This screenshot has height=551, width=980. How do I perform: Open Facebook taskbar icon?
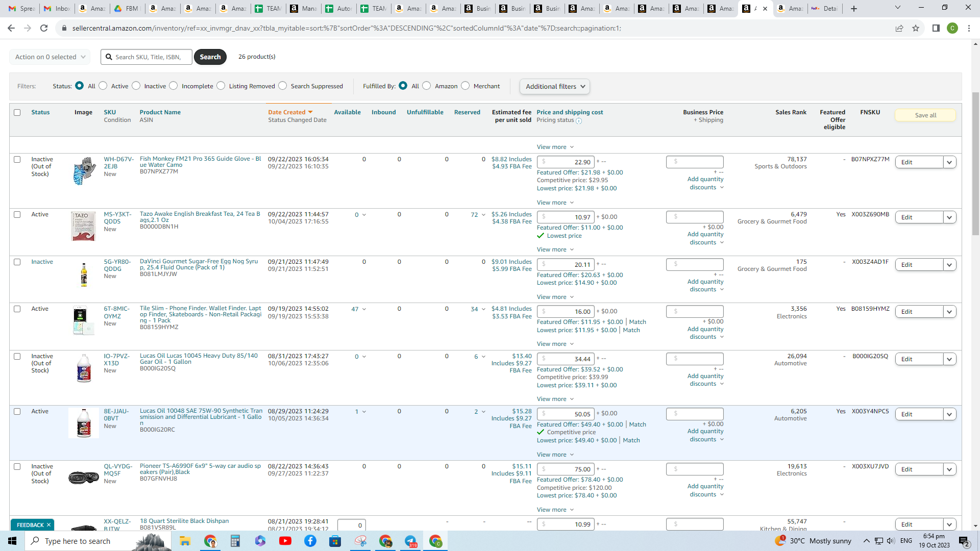tap(310, 541)
